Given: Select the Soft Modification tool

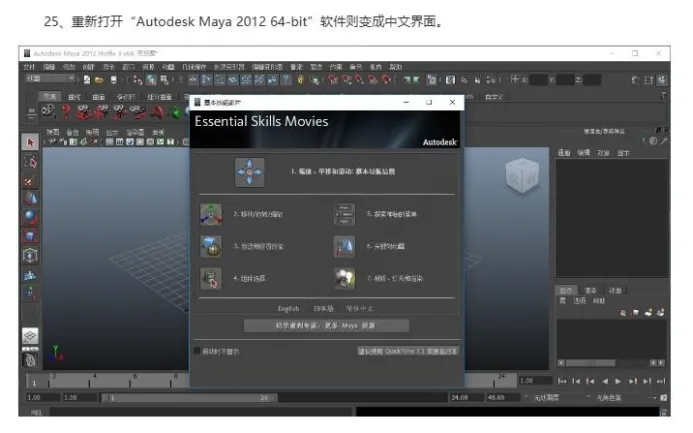Looking at the screenshot, I should pos(30,275).
